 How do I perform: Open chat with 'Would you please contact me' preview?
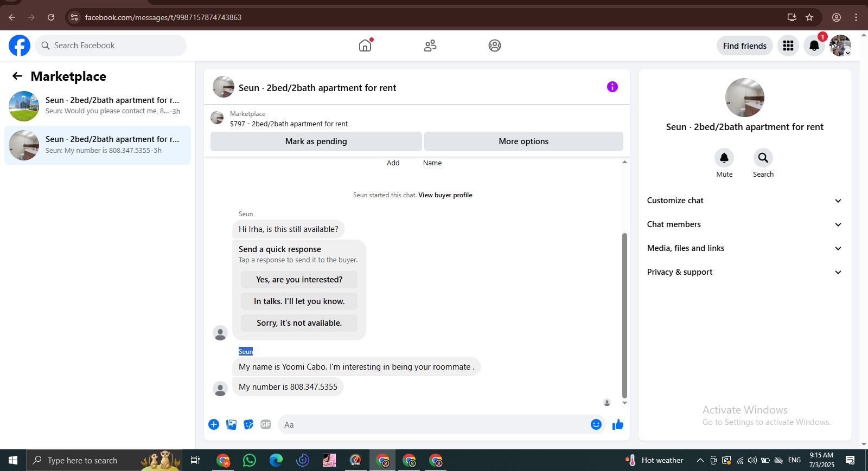(98, 106)
